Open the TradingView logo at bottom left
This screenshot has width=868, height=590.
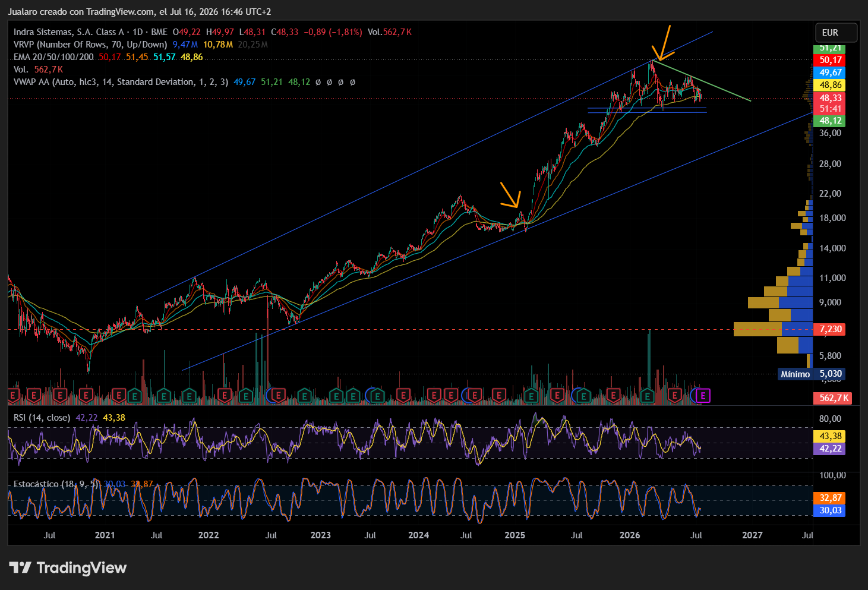(x=68, y=567)
